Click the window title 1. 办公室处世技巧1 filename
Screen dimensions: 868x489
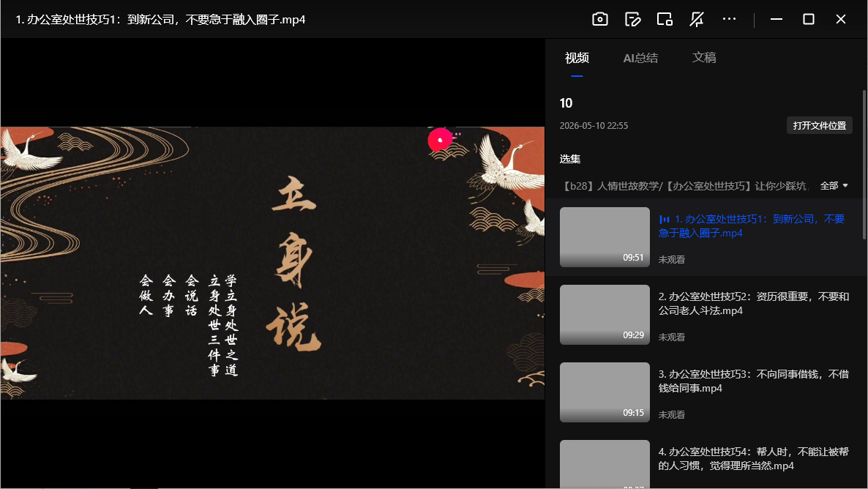pos(160,19)
